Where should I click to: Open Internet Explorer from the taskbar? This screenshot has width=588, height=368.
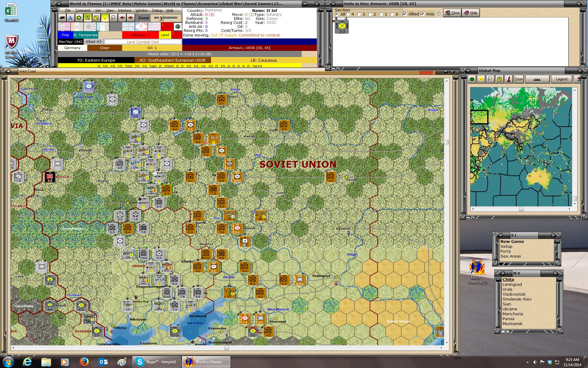tap(27, 362)
